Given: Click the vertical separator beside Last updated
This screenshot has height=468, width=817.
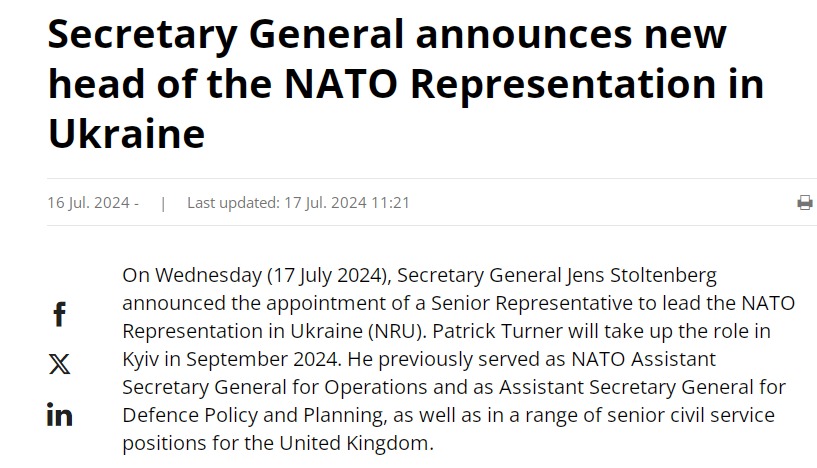Looking at the screenshot, I should tap(163, 202).
